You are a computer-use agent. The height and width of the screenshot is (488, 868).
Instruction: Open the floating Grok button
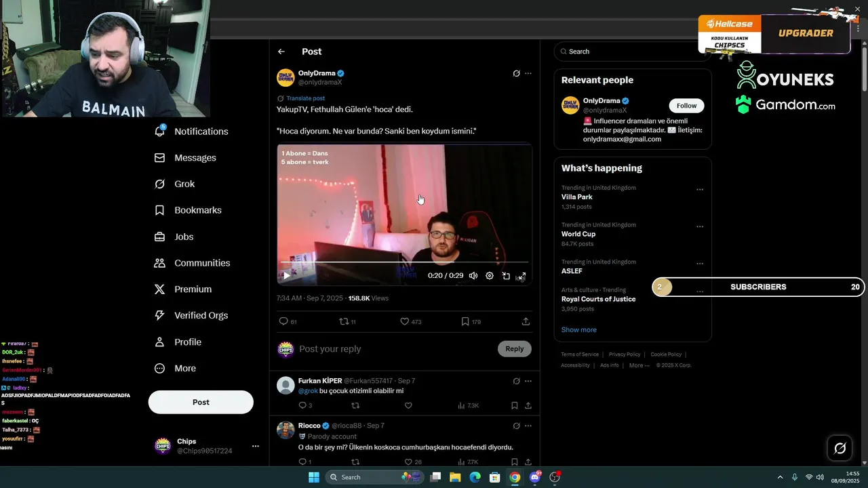pyautogui.click(x=840, y=448)
